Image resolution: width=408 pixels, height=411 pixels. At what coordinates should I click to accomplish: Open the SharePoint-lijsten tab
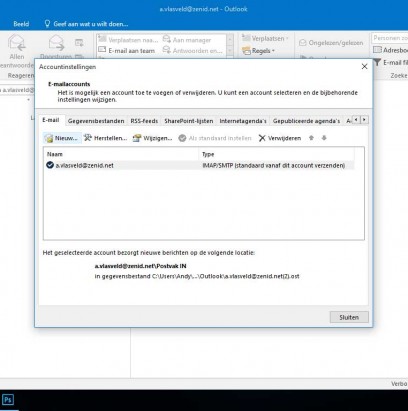189,121
